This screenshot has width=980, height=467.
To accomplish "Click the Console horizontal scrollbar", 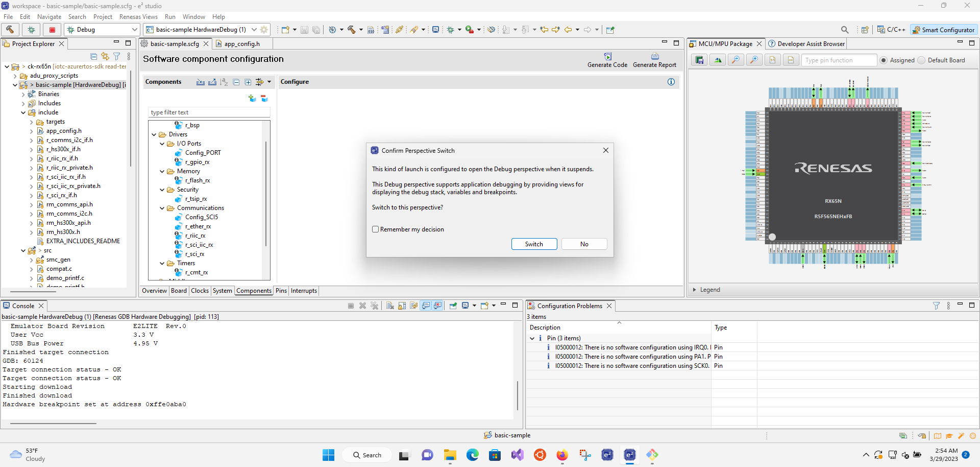I will coord(53,423).
